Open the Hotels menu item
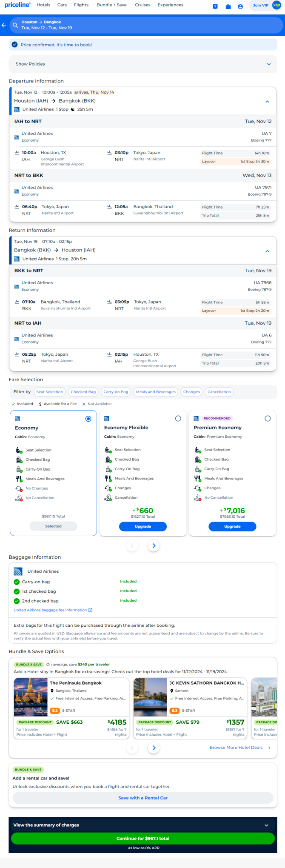285x868 pixels. click(43, 5)
